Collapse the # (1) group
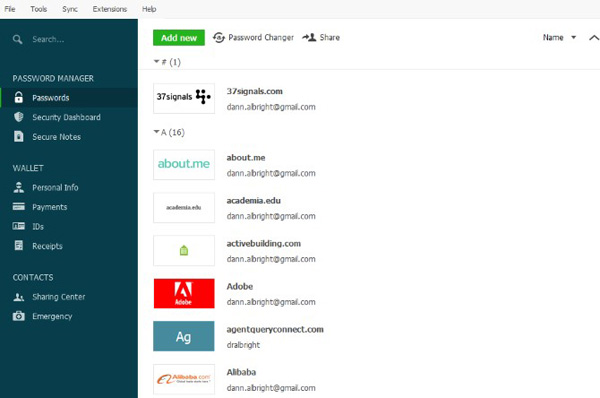The height and width of the screenshot is (398, 600). 157,62
